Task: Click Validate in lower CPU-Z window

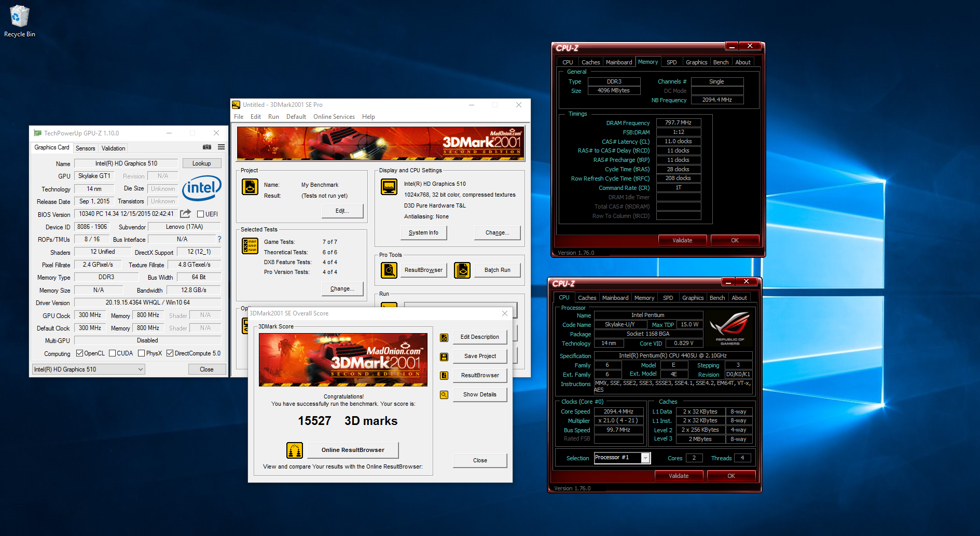Action: [x=679, y=476]
